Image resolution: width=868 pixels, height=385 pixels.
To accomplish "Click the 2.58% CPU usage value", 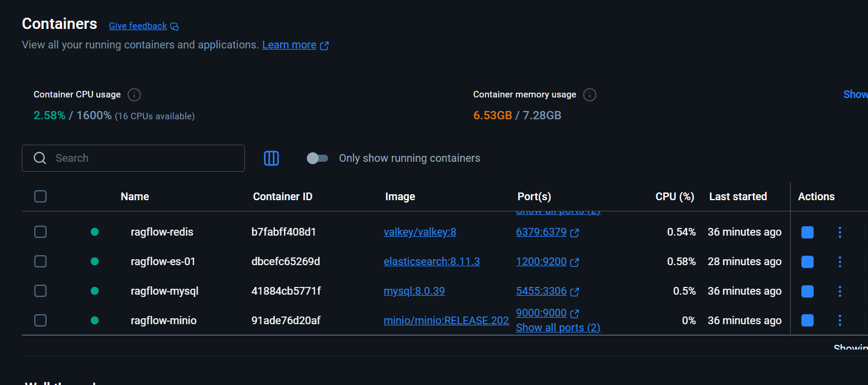I will [50, 116].
